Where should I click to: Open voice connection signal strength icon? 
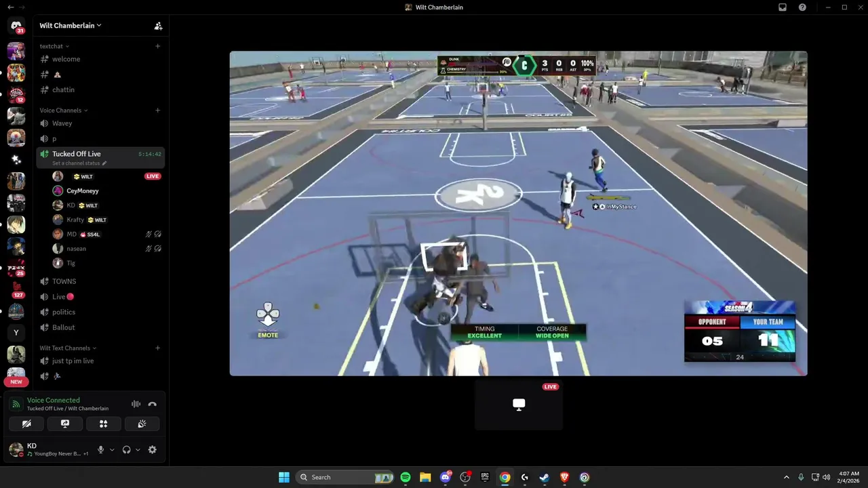pyautogui.click(x=16, y=404)
